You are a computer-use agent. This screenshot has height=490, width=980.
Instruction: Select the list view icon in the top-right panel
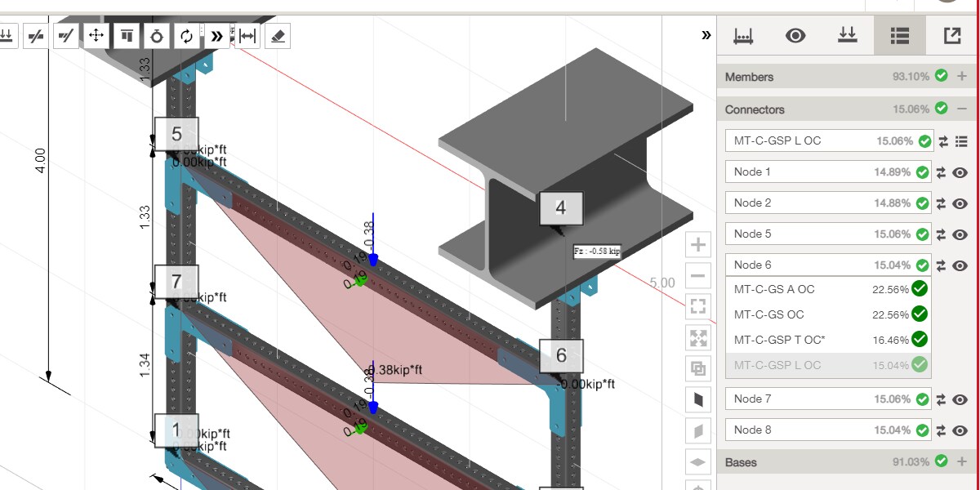[898, 35]
